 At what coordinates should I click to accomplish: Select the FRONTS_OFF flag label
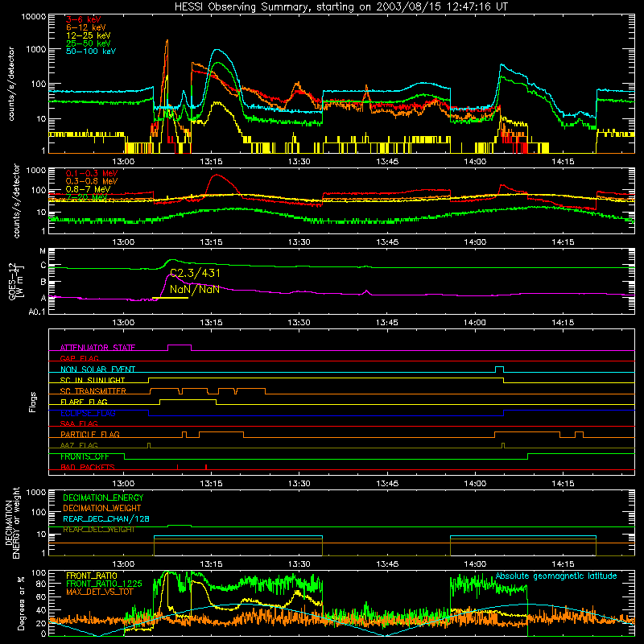(85, 456)
